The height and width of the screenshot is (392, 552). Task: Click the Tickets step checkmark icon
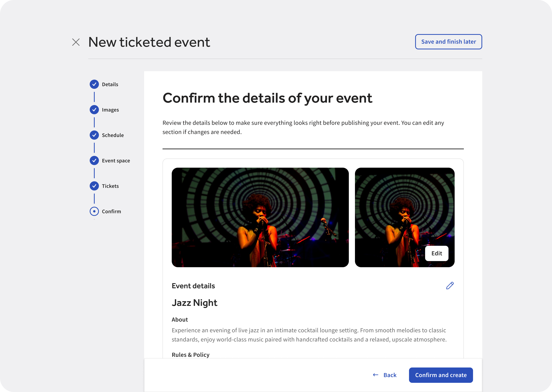pyautogui.click(x=94, y=186)
